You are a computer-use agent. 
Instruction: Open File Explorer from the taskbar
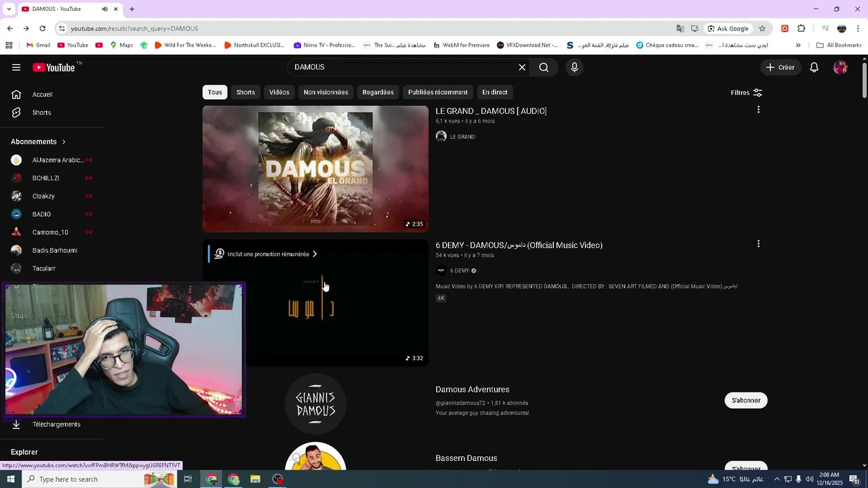click(x=255, y=479)
